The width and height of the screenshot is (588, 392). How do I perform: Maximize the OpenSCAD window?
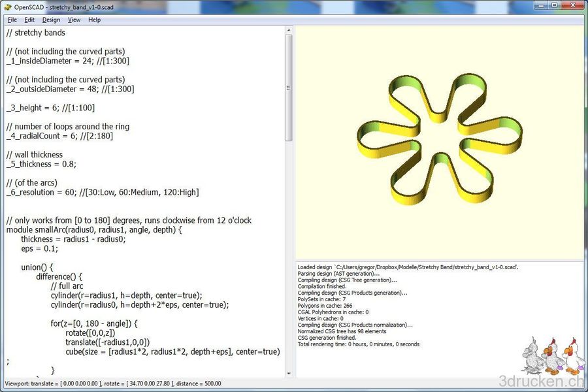click(554, 5)
